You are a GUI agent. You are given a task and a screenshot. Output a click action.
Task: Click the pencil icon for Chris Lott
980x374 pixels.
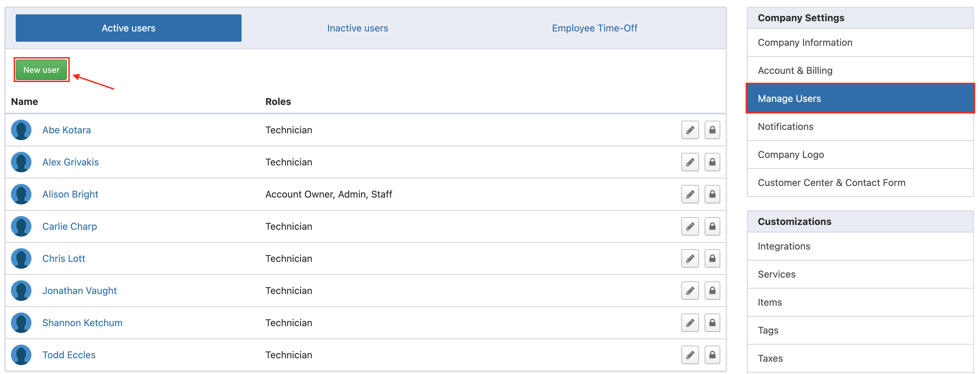(690, 259)
